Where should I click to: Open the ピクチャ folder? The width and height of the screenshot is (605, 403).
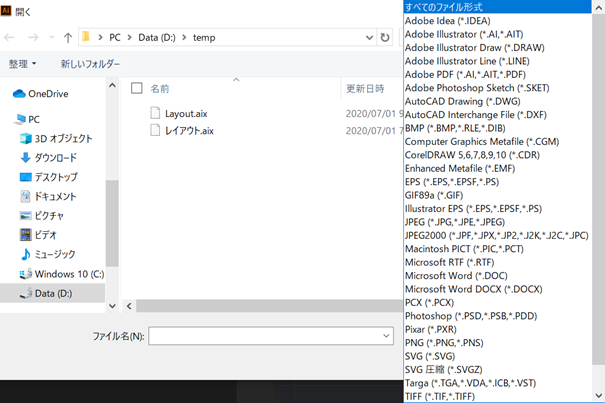[x=42, y=215]
